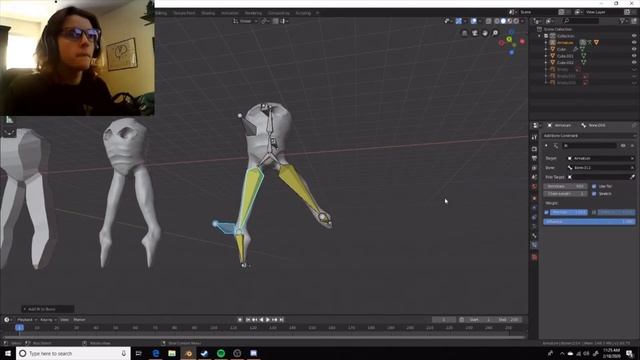Toggle the Rotation weight checkbox

pyautogui.click(x=594, y=212)
